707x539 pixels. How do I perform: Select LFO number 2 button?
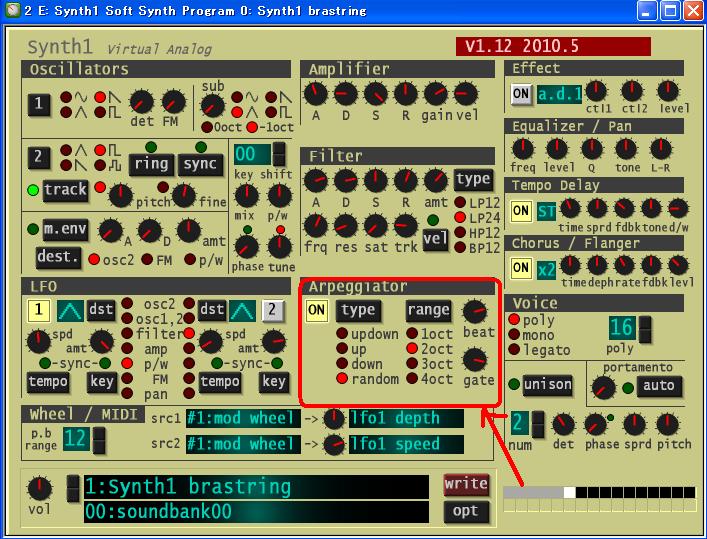point(272,310)
